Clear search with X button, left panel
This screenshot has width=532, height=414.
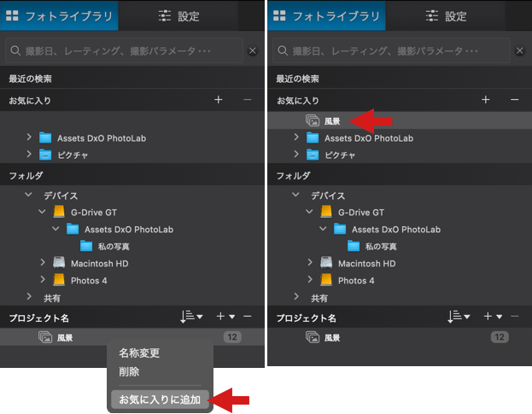pyautogui.click(x=253, y=51)
